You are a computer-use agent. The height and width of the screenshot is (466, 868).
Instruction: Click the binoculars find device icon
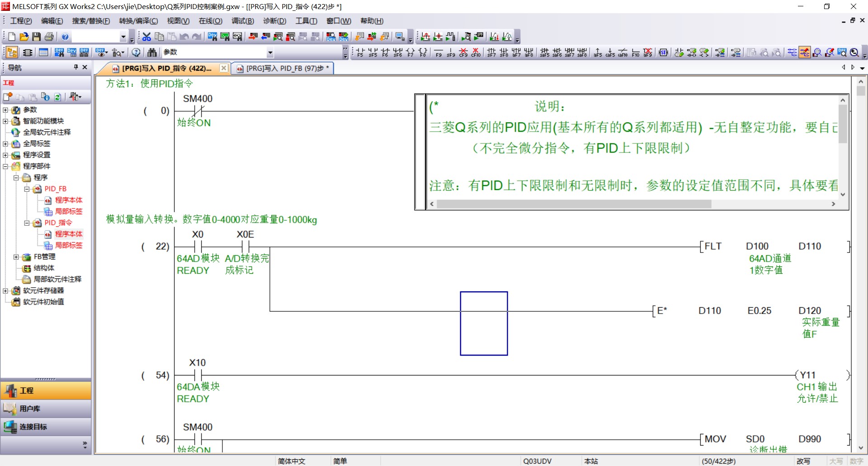click(x=152, y=52)
